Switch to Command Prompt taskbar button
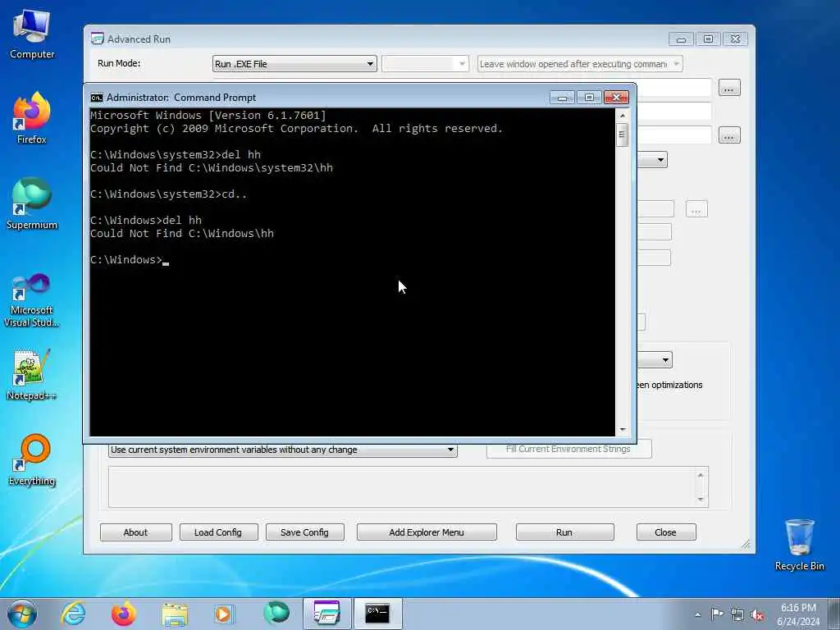Image resolution: width=840 pixels, height=630 pixels. click(x=377, y=614)
